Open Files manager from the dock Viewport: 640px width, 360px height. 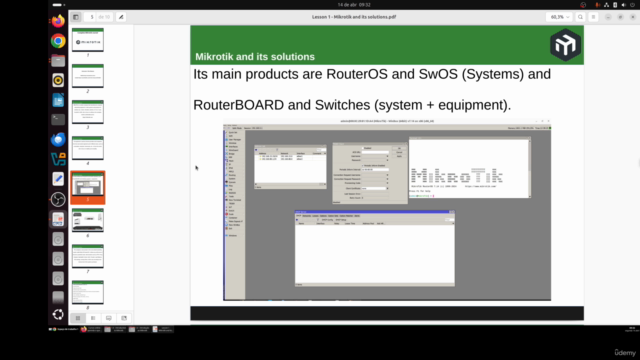click(x=58, y=61)
